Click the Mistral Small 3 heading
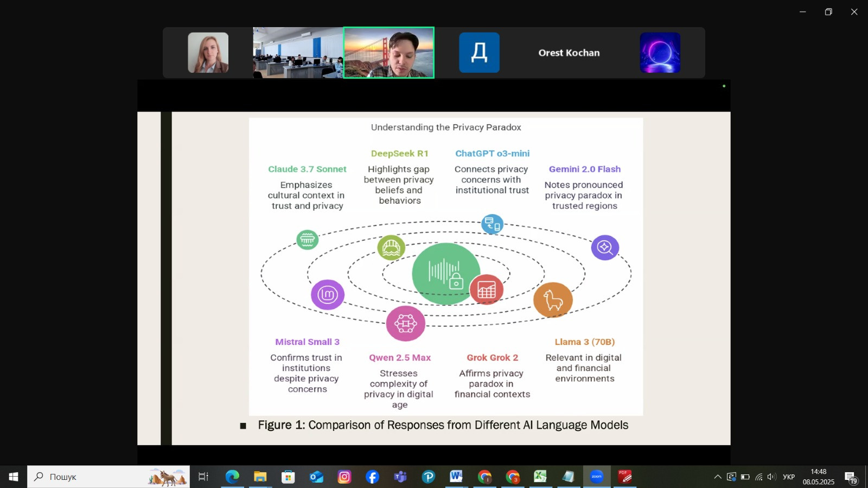 click(307, 342)
